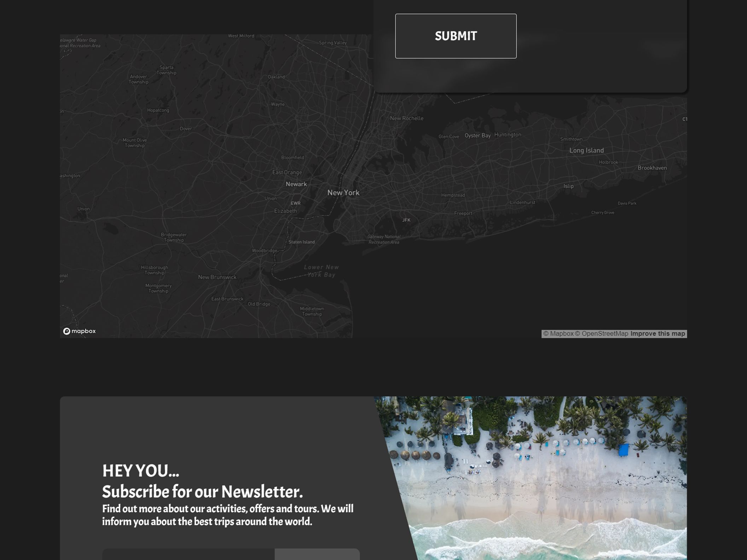The height and width of the screenshot is (560, 747).
Task: Click the New York label on map
Action: (343, 193)
